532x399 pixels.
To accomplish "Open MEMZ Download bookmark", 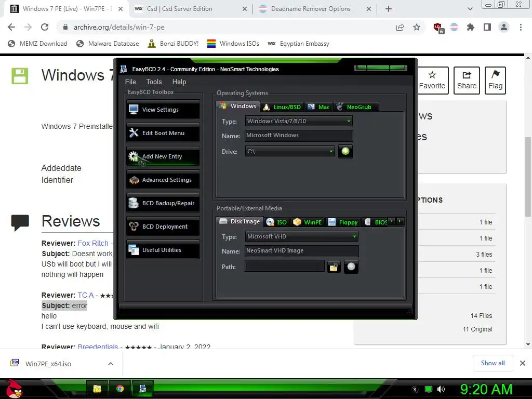I will (37, 44).
